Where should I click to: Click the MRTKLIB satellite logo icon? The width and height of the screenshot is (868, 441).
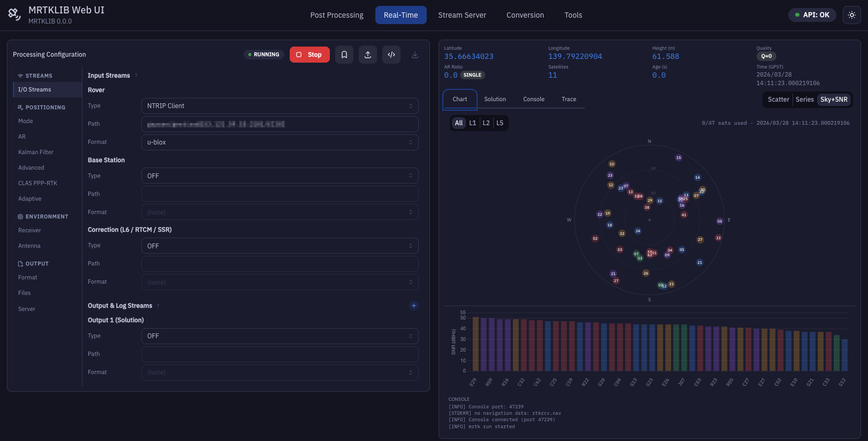coord(14,15)
